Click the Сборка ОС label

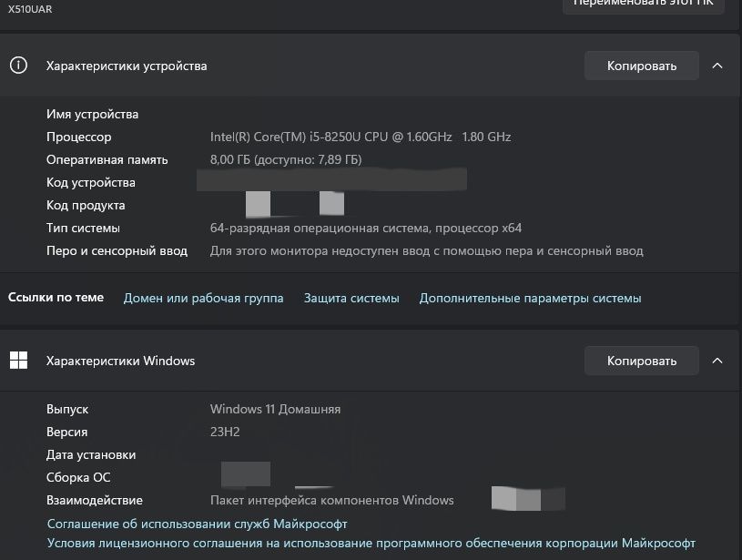click(x=78, y=478)
